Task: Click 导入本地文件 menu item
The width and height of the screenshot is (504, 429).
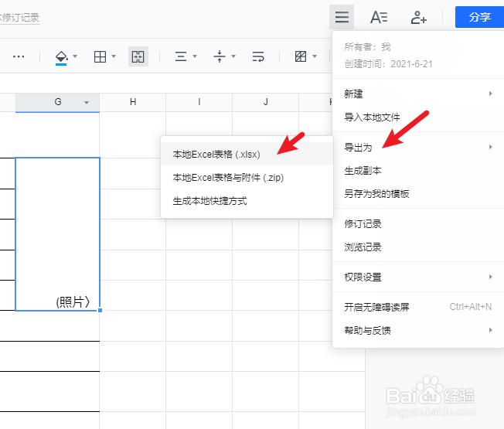Action: pos(418,117)
